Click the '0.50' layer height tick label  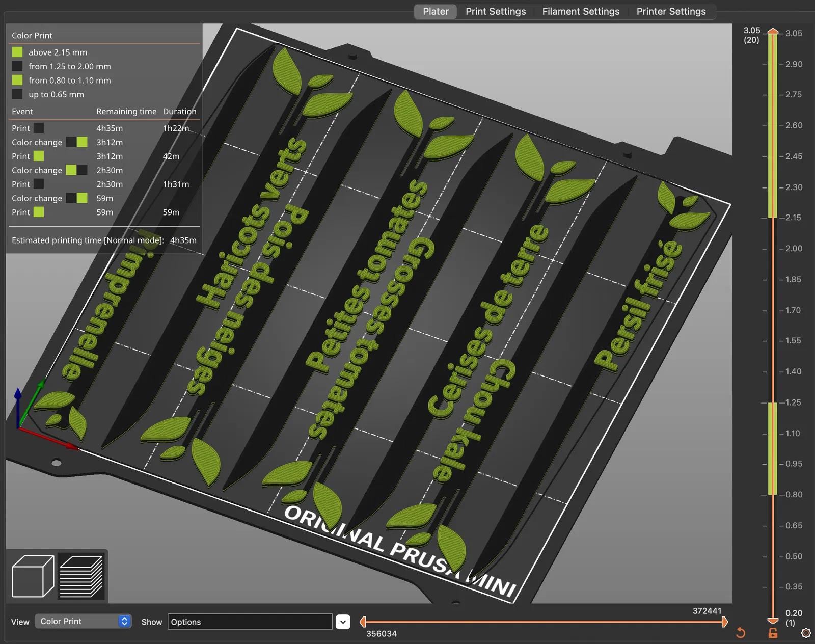click(794, 556)
